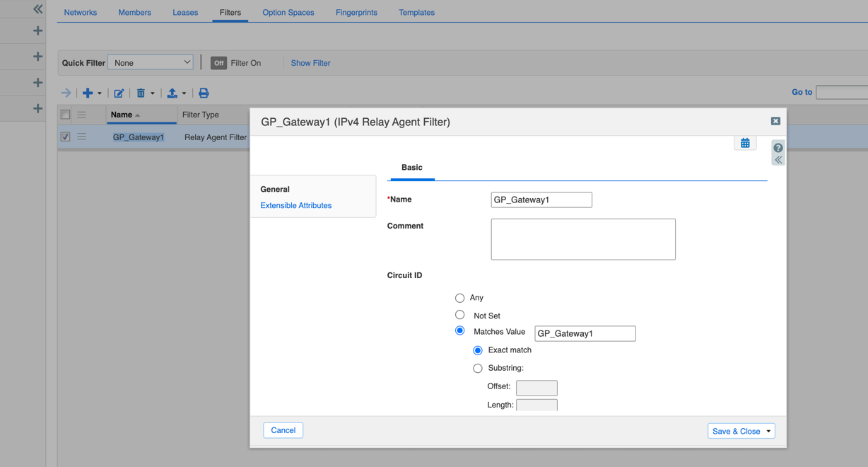Open the Quick Filter dropdown
The height and width of the screenshot is (467, 868).
[x=151, y=63]
